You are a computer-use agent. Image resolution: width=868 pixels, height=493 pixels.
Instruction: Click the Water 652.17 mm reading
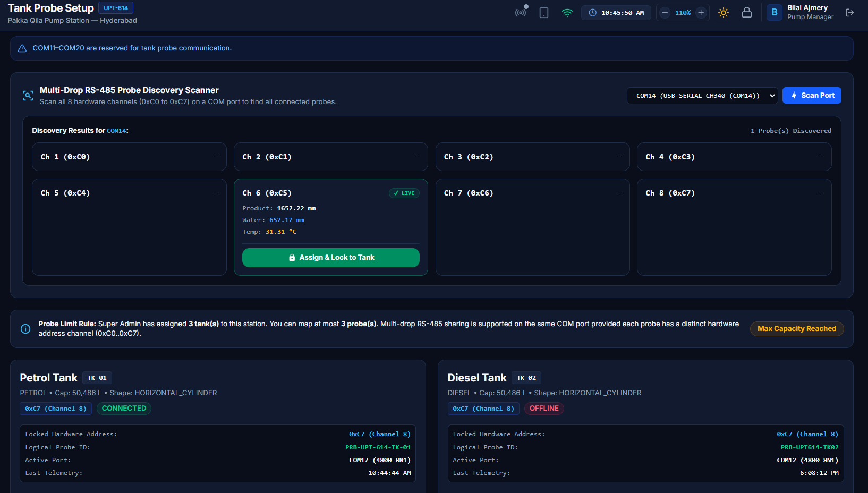[273, 220]
